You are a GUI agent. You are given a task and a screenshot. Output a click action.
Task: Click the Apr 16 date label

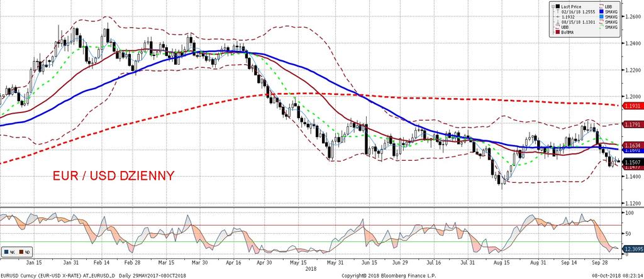(233, 262)
